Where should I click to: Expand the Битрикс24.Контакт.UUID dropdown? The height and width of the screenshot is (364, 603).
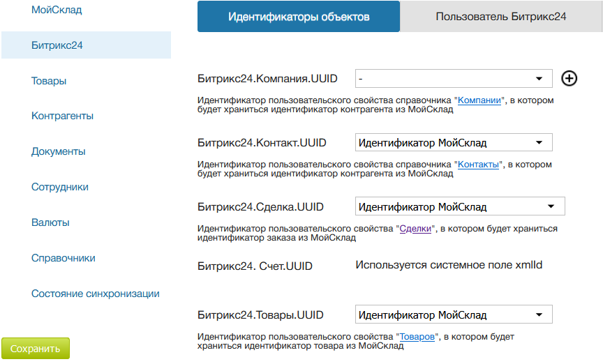pyautogui.click(x=454, y=143)
